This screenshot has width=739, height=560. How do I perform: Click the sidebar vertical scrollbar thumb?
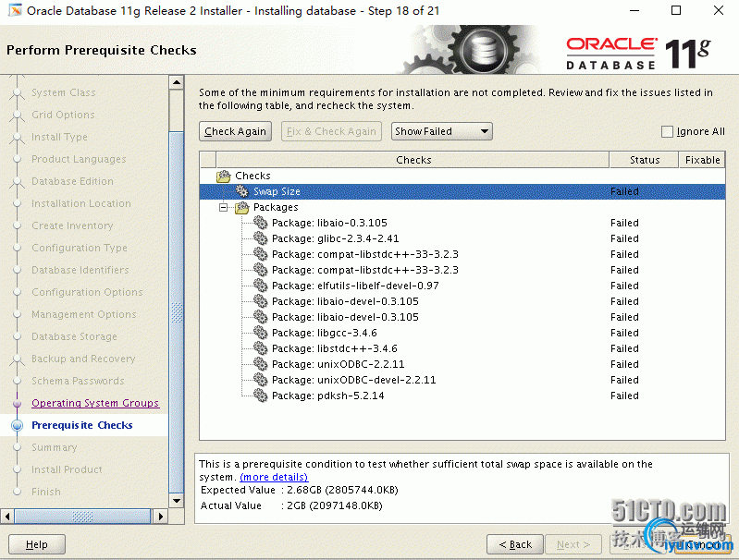tap(177, 311)
